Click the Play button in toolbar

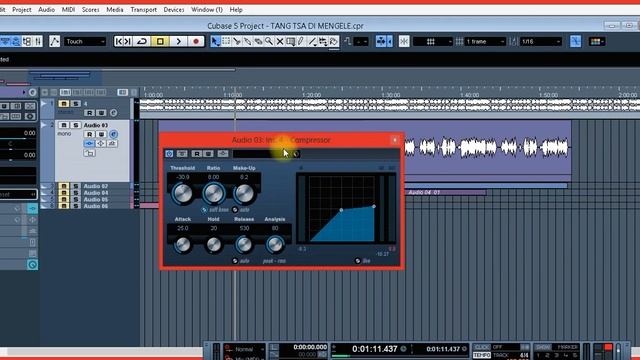178,41
